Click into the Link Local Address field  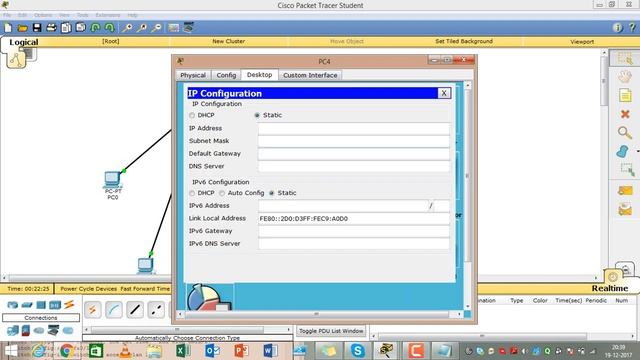click(354, 218)
